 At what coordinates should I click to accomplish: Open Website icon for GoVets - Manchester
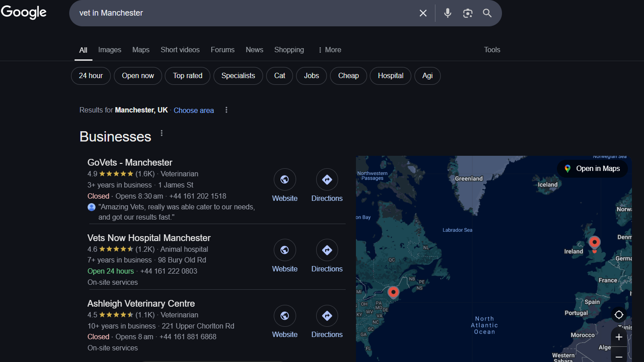tap(285, 179)
